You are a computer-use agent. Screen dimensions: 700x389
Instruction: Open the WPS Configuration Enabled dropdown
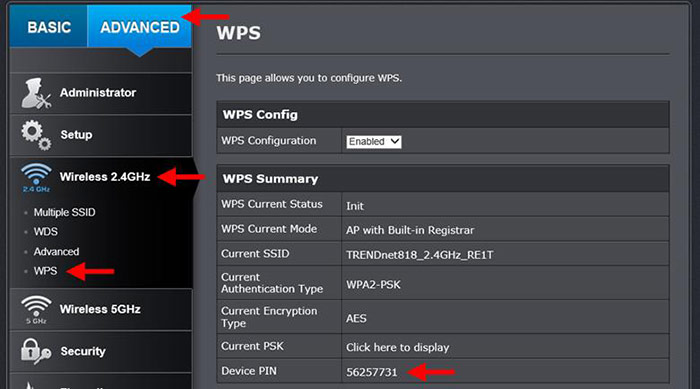pyautogui.click(x=374, y=142)
